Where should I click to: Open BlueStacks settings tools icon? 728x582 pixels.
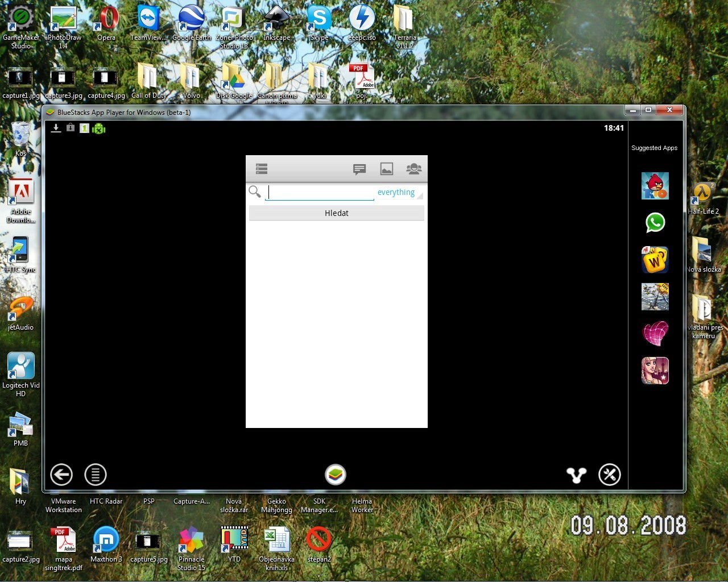coord(609,475)
